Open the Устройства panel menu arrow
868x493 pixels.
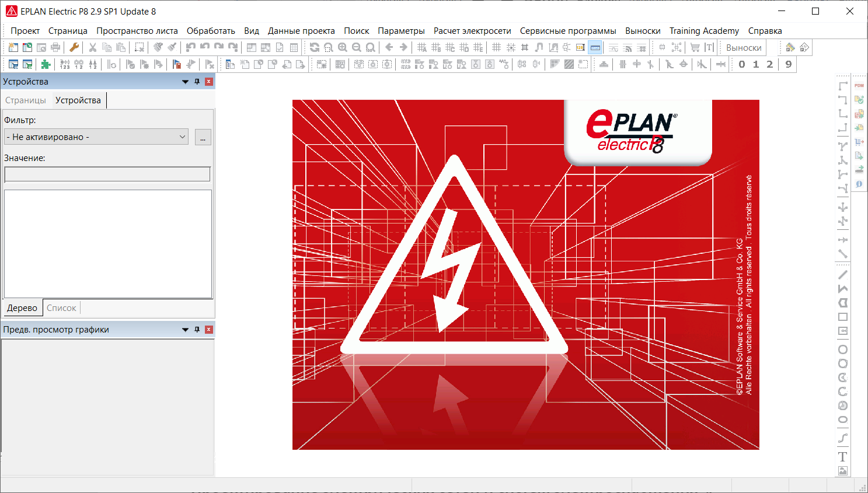click(x=185, y=82)
